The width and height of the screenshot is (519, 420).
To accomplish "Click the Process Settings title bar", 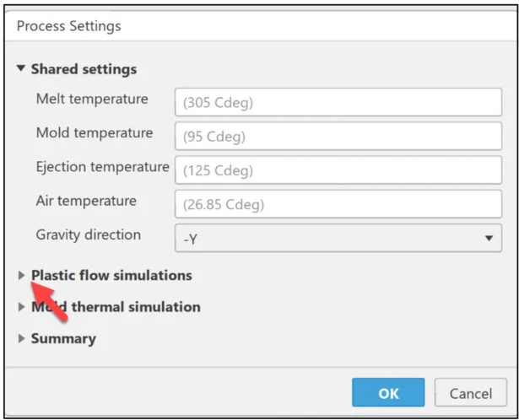I will click(x=253, y=26).
